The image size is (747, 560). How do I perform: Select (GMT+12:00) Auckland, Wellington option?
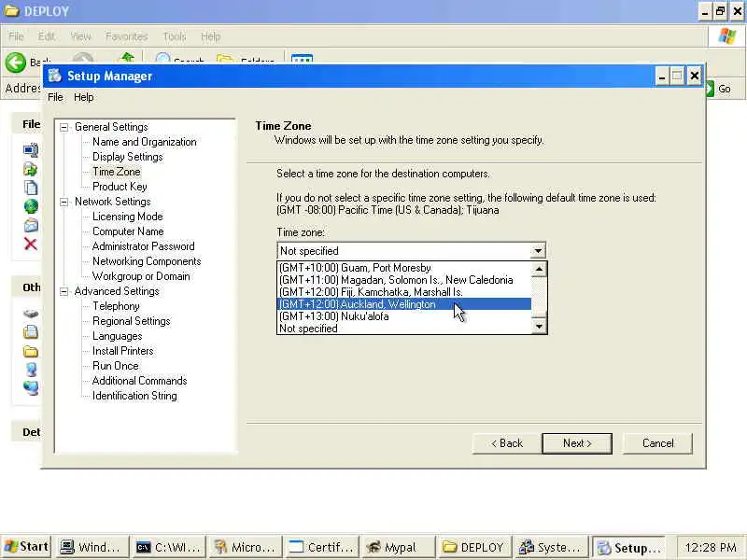click(x=404, y=304)
